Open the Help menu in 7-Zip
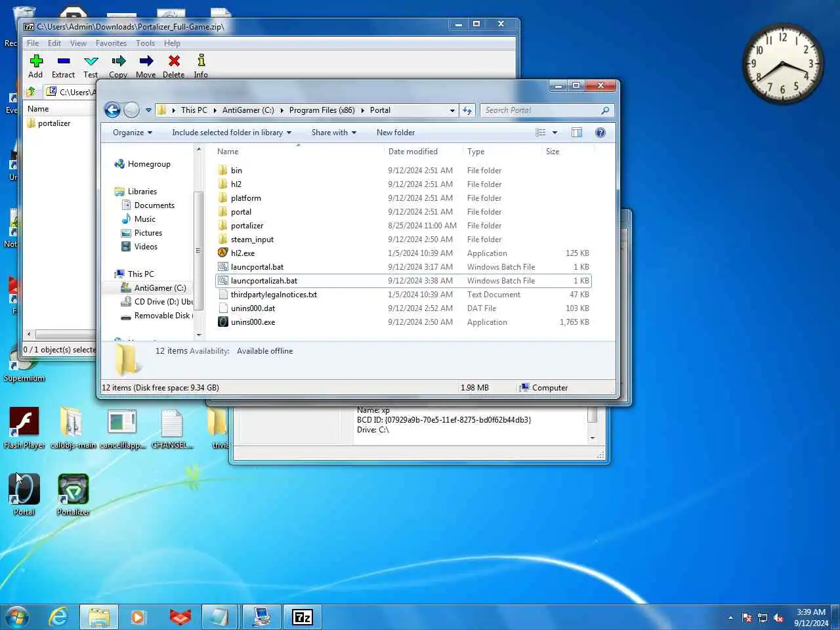Image resolution: width=840 pixels, height=630 pixels. (x=172, y=43)
